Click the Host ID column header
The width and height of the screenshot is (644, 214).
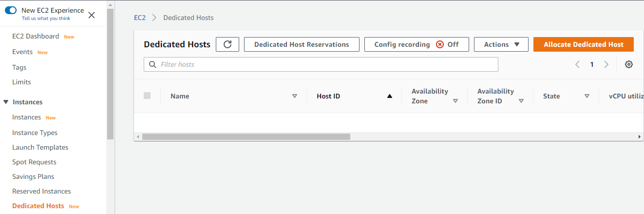(328, 96)
